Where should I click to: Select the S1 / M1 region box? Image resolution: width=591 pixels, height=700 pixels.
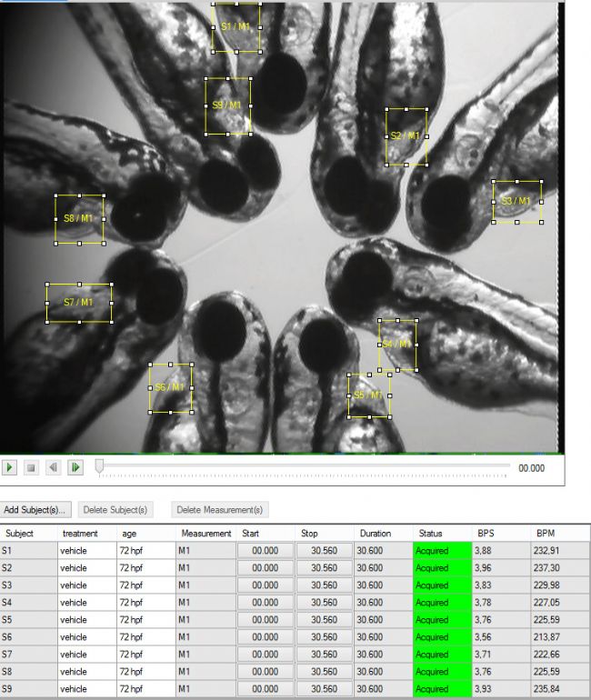click(236, 27)
